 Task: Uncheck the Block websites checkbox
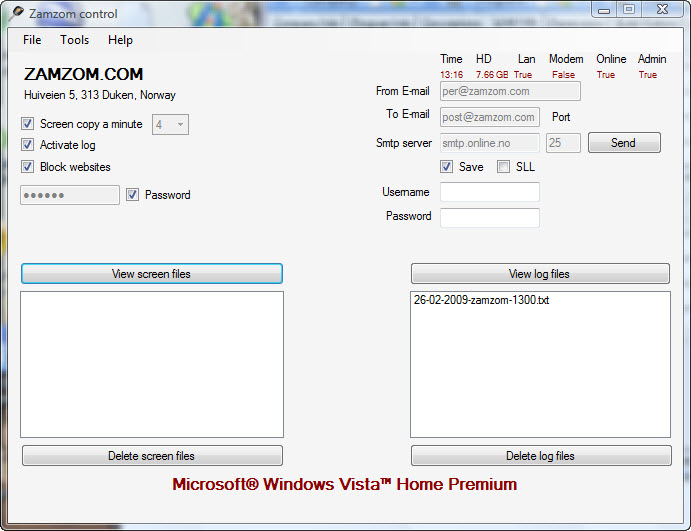(27, 167)
